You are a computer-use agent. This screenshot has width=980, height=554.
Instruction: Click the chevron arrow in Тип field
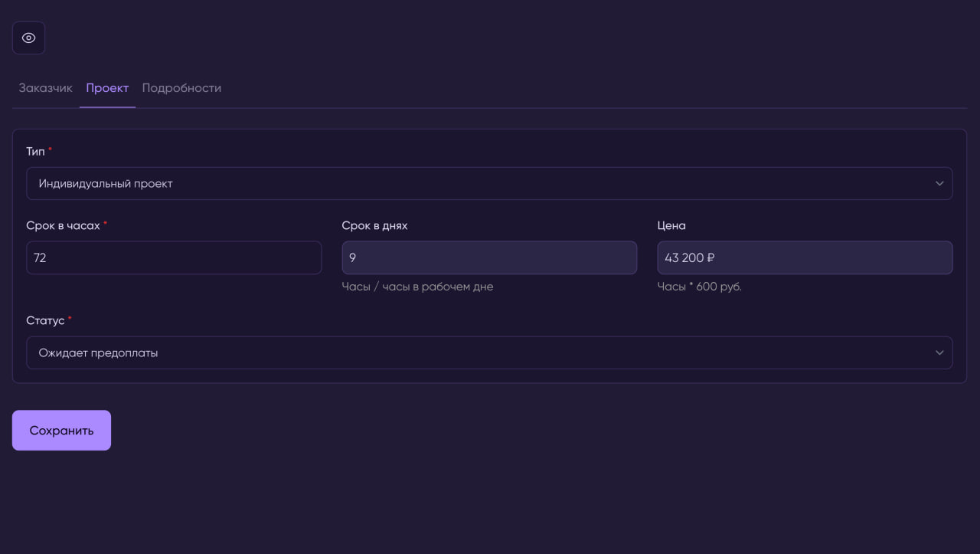[x=939, y=184]
